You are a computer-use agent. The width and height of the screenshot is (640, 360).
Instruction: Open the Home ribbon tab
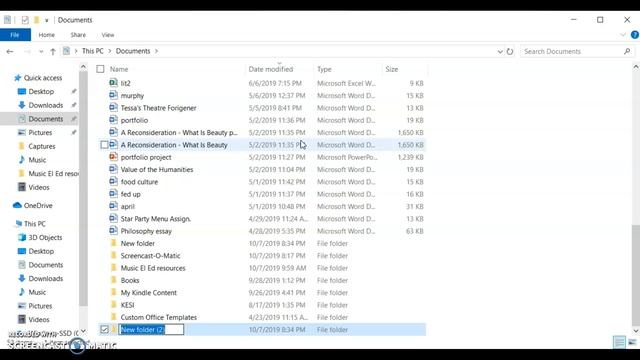(x=47, y=35)
